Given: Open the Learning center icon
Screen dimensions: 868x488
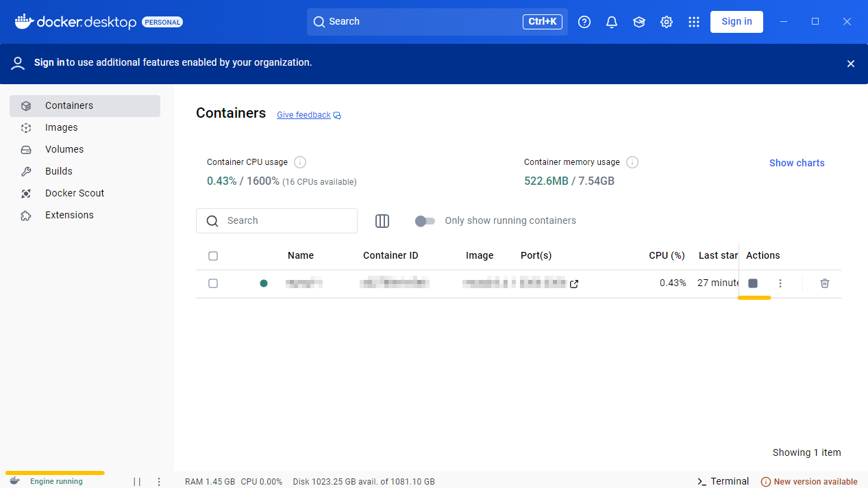Looking at the screenshot, I should coord(639,22).
